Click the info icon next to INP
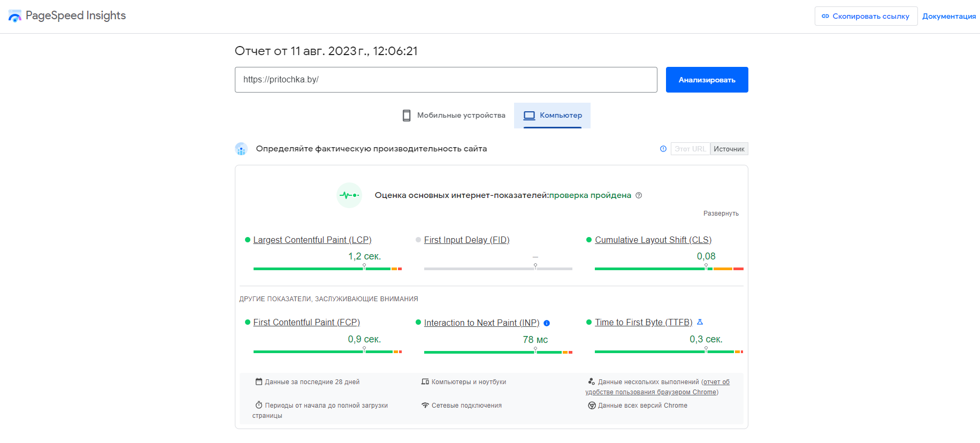The height and width of the screenshot is (443, 980). click(x=547, y=323)
